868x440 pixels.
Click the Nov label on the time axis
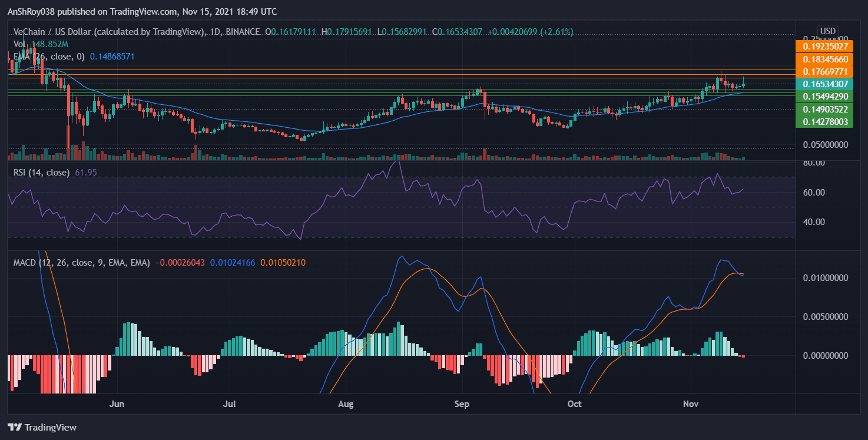pos(690,404)
